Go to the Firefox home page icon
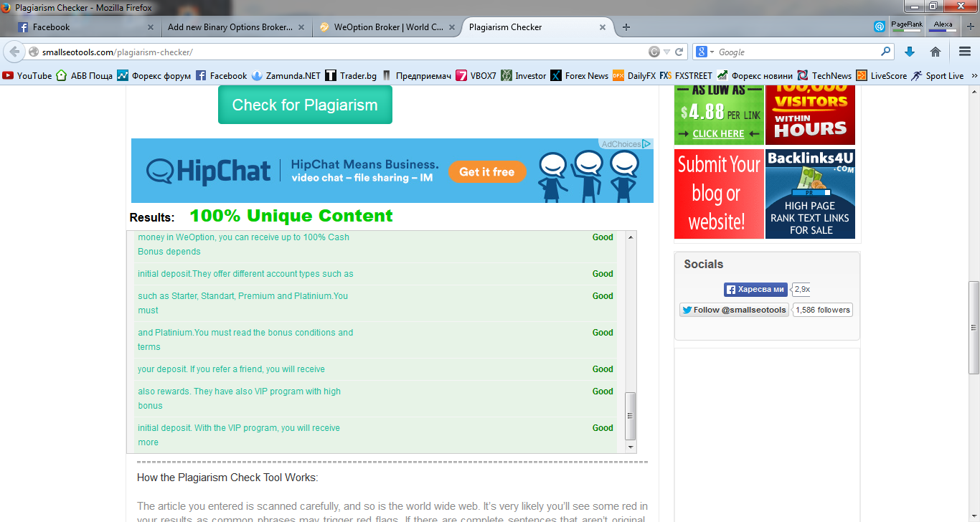980x522 pixels. point(936,52)
